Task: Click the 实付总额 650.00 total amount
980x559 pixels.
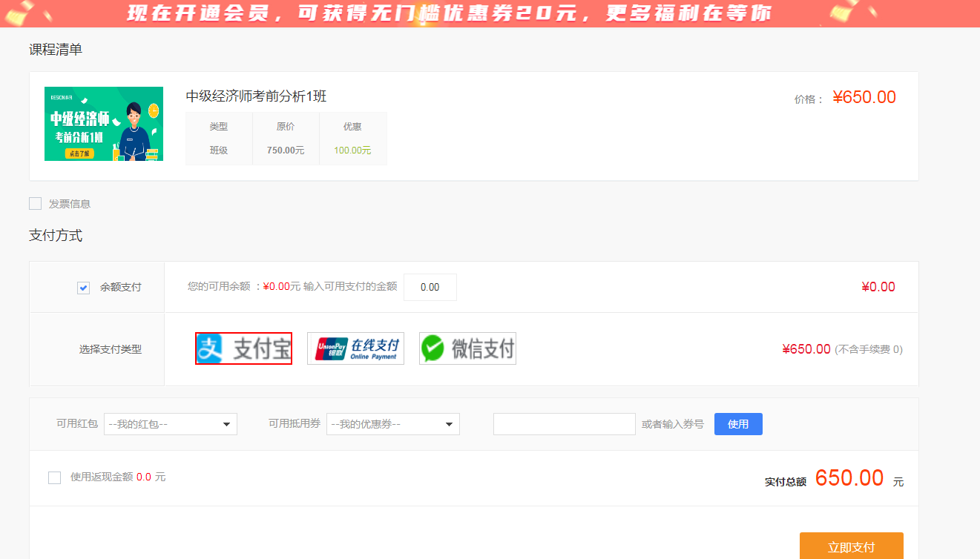Action: pos(849,479)
